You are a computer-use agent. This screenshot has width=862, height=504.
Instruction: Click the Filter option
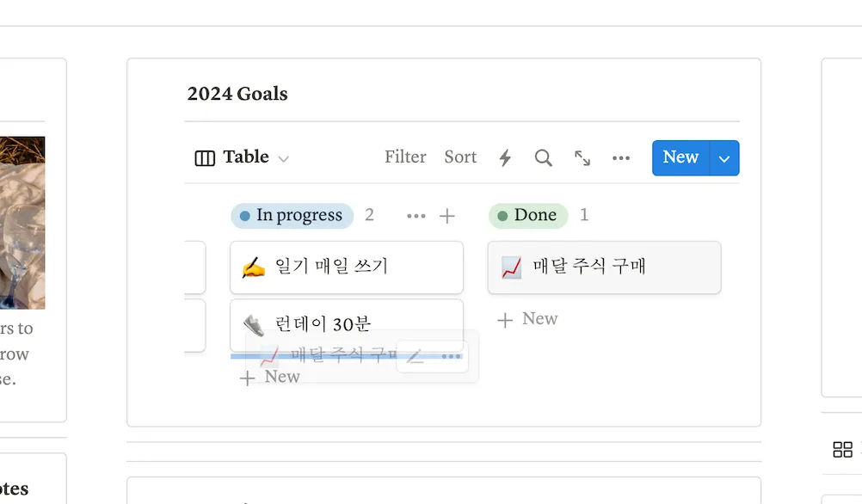pyautogui.click(x=405, y=157)
